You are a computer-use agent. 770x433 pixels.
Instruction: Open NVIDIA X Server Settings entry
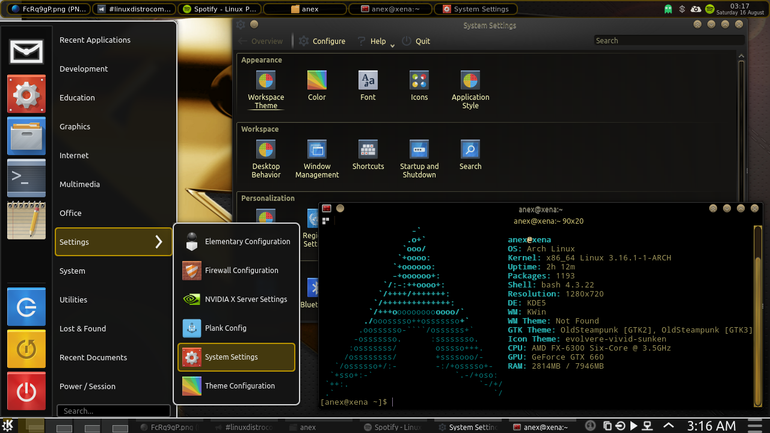236,299
